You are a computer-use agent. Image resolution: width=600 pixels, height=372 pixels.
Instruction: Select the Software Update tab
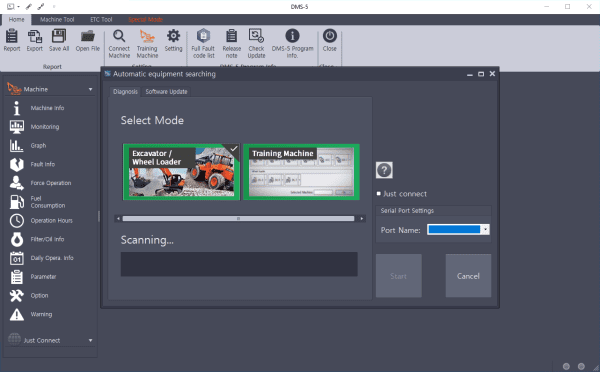coord(166,92)
